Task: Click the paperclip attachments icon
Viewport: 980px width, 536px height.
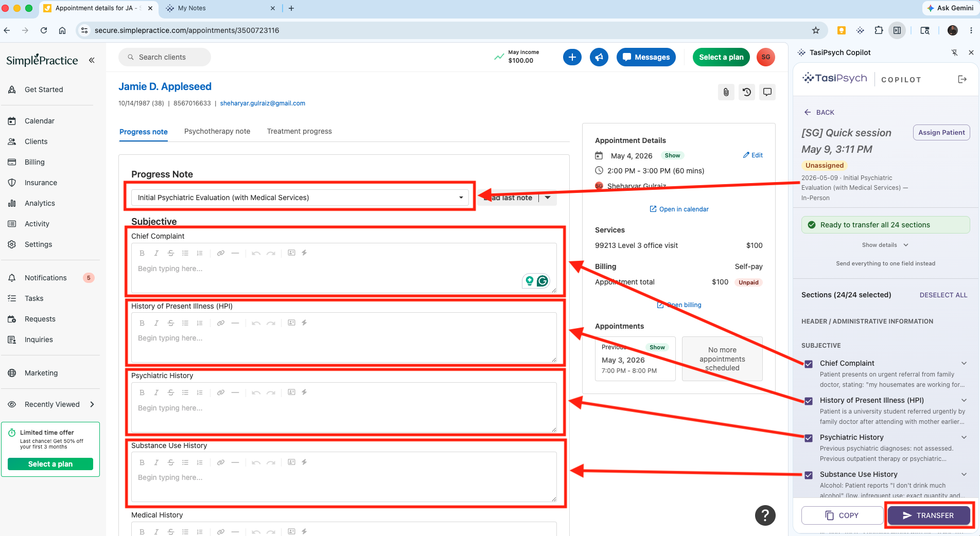Action: (x=726, y=92)
